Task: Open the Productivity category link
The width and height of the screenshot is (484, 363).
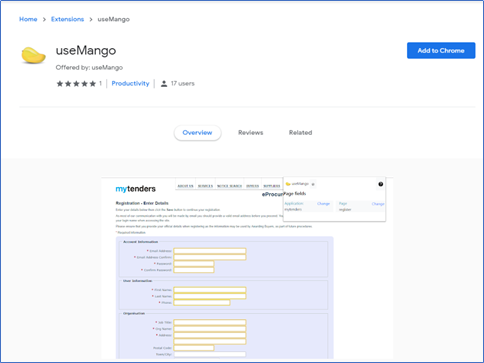Action: tap(130, 83)
